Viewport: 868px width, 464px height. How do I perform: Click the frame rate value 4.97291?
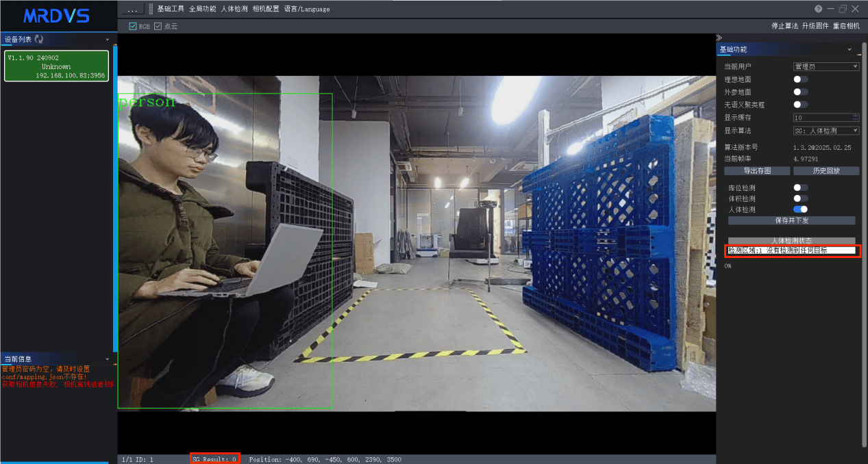pos(806,159)
